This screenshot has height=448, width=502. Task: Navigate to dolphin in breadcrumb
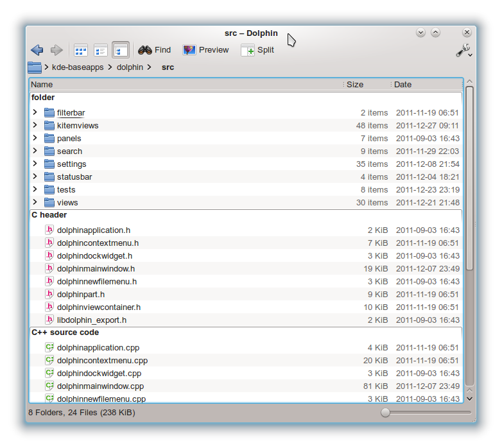(130, 67)
